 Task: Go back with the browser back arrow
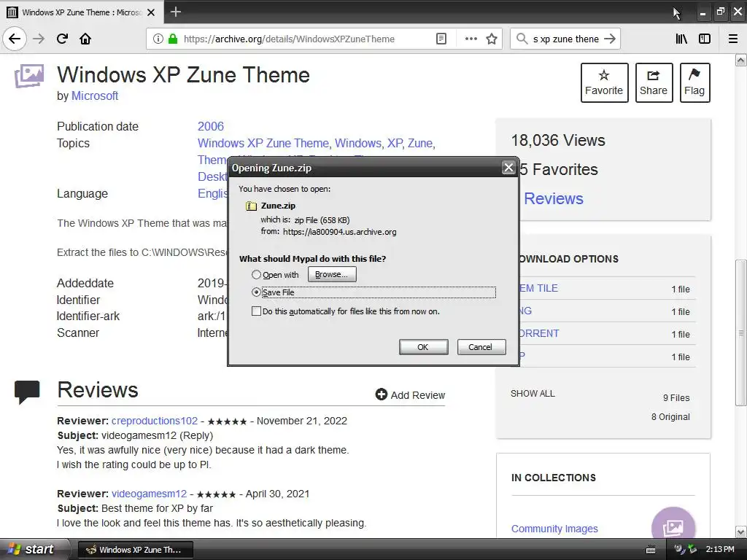(15, 39)
